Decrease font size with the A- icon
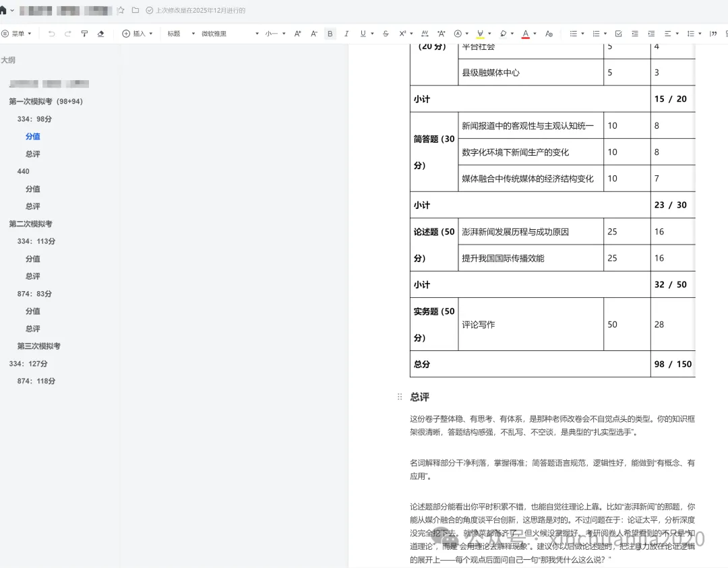728x568 pixels. [x=314, y=34]
